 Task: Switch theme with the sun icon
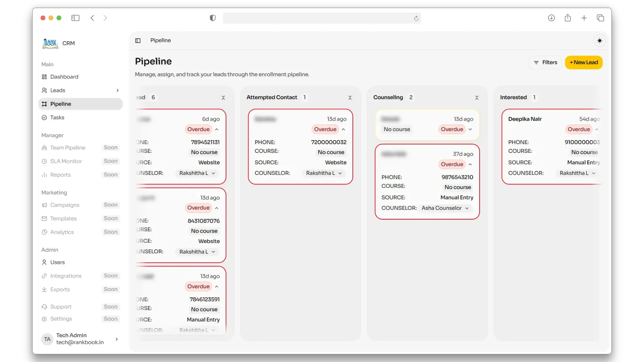tap(599, 41)
